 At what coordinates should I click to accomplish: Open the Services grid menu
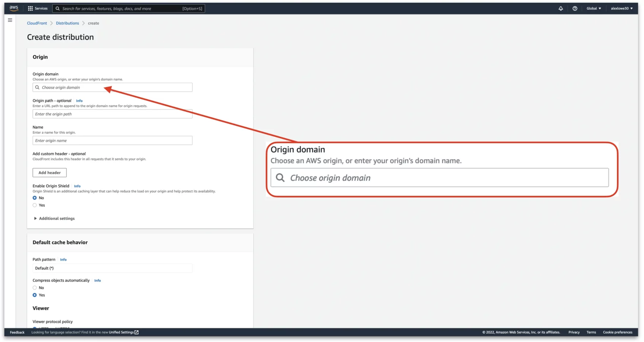(30, 8)
